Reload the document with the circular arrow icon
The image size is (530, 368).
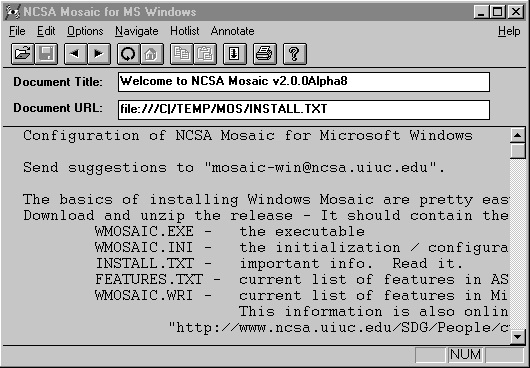click(x=128, y=54)
